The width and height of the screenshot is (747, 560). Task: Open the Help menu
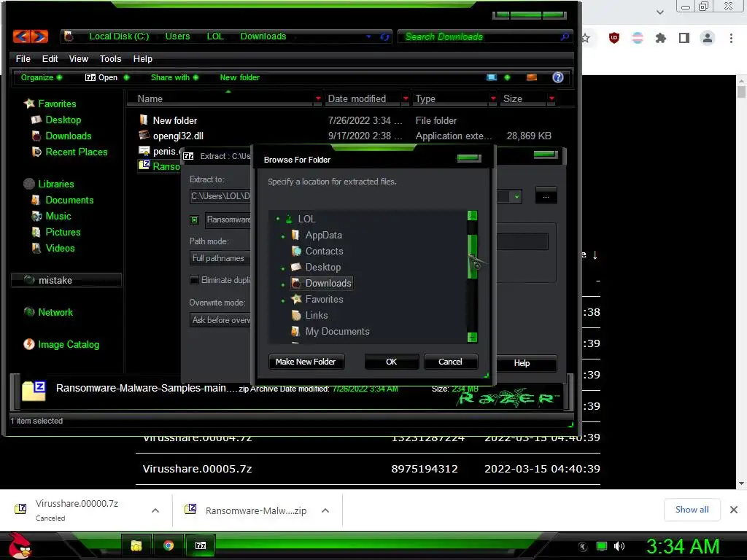pos(142,59)
